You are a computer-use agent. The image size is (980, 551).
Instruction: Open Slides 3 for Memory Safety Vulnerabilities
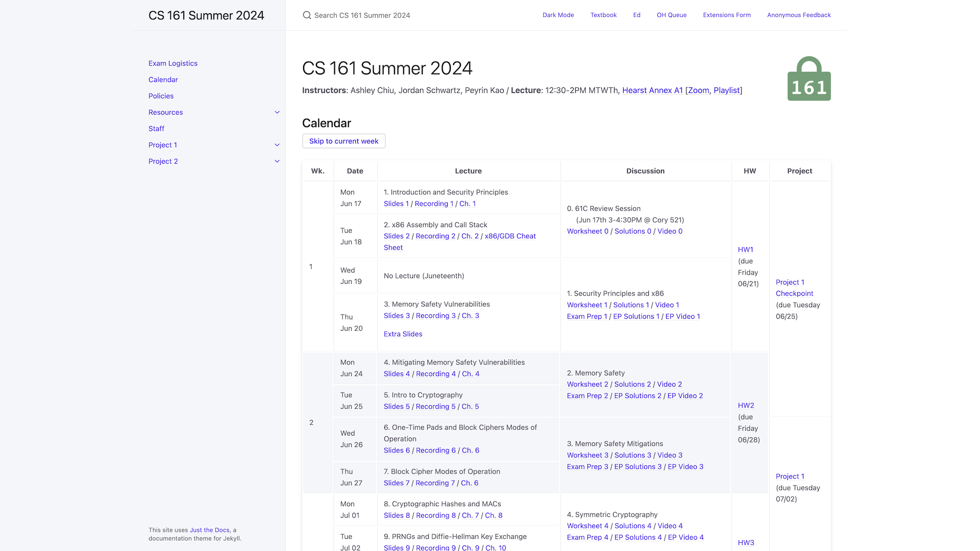click(397, 316)
